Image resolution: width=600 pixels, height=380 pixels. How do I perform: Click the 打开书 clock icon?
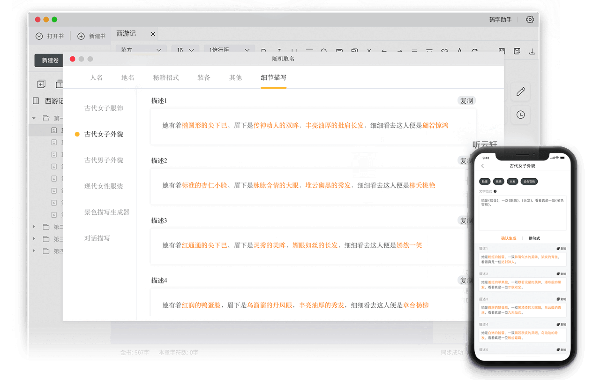pyautogui.click(x=39, y=36)
